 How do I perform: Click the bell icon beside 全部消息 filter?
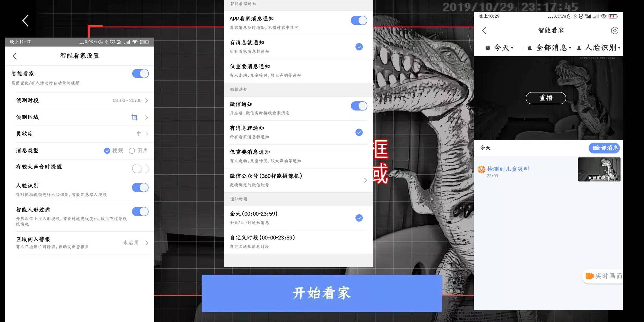530,48
